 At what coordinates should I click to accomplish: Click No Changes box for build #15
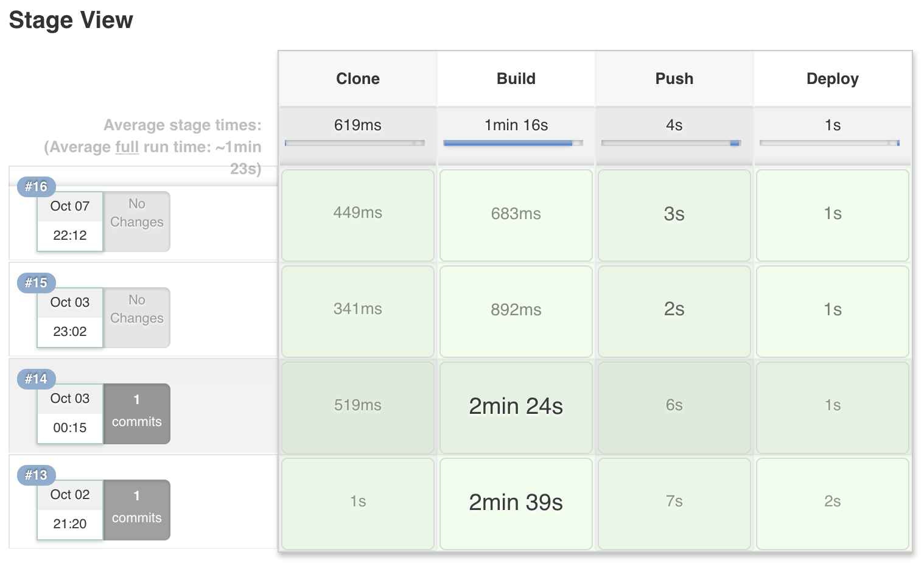[136, 317]
